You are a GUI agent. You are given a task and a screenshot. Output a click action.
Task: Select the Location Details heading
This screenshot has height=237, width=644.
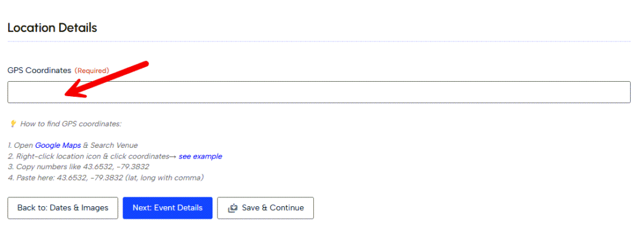pos(52,28)
